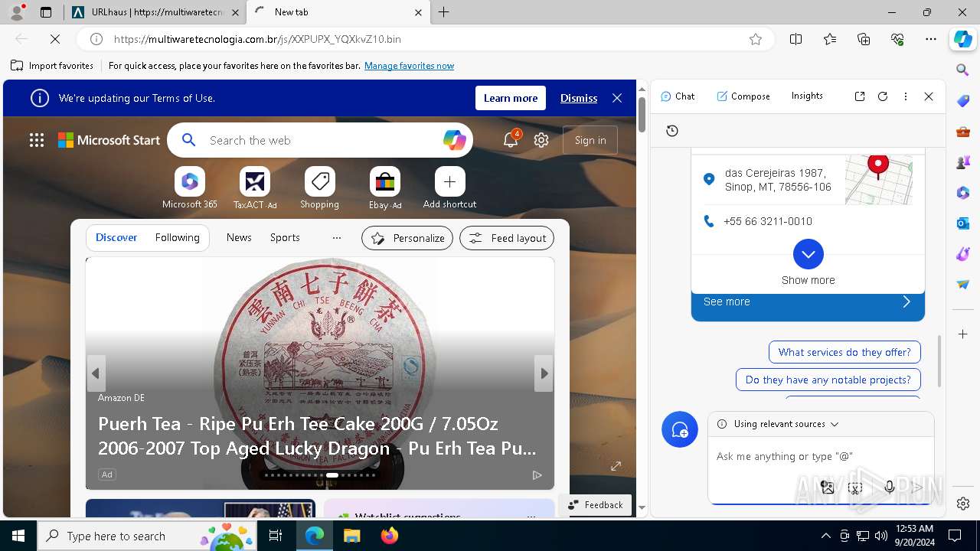Go to previous carousel slide
The width and height of the screenshot is (980, 551).
96,373
